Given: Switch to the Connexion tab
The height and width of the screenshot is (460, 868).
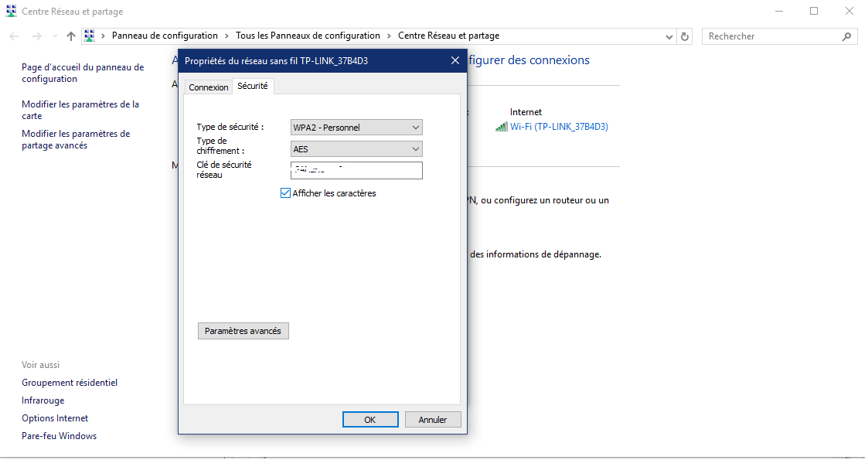Looking at the screenshot, I should click(208, 87).
